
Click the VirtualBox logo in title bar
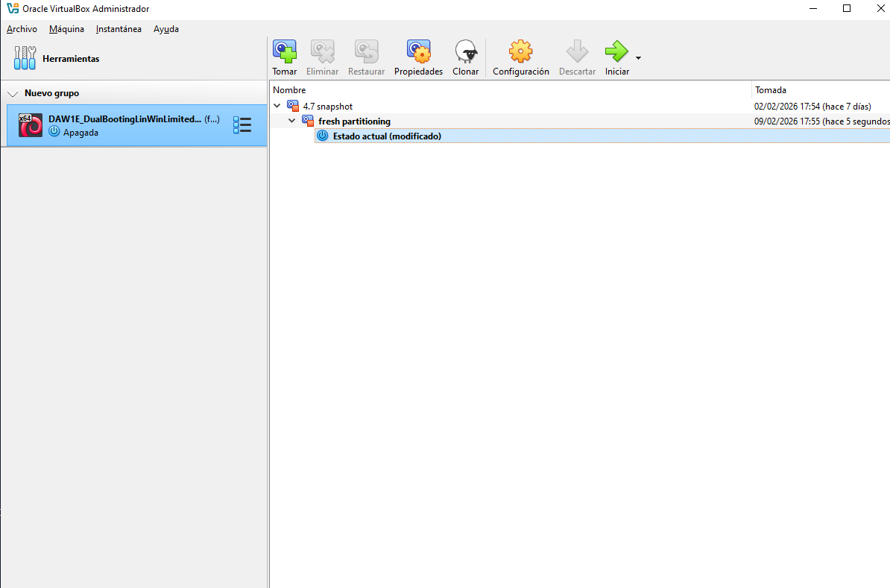13,8
